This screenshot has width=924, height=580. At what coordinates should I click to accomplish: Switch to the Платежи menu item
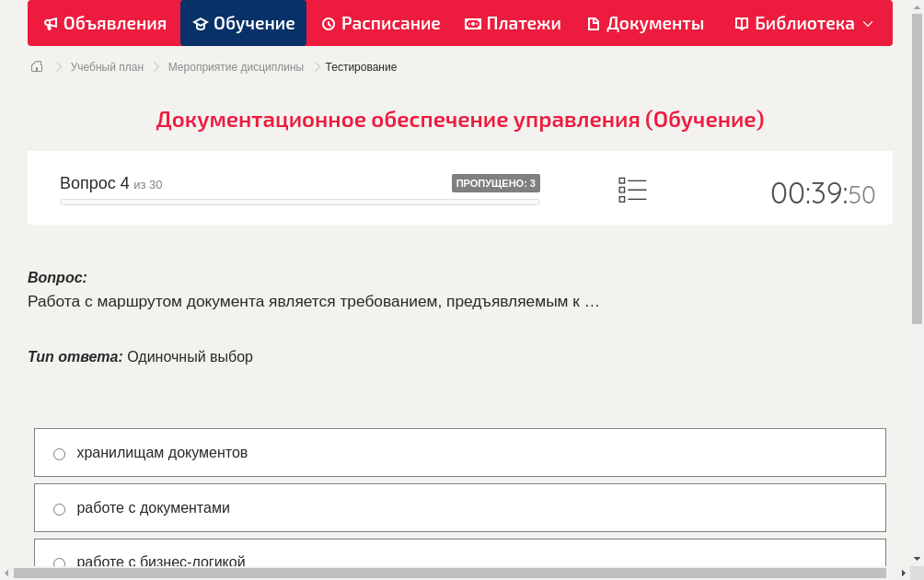[513, 23]
